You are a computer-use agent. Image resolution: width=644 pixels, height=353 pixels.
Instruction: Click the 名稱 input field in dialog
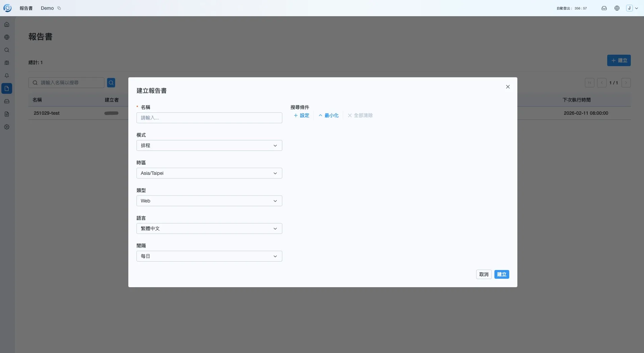tap(209, 118)
